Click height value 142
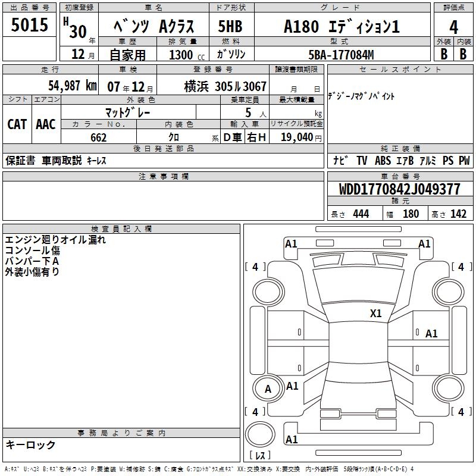 tap(458, 214)
